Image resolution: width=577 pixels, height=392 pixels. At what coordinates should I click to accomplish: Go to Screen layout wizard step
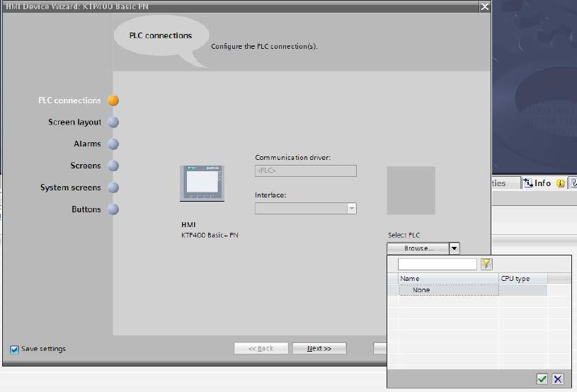[x=74, y=122]
